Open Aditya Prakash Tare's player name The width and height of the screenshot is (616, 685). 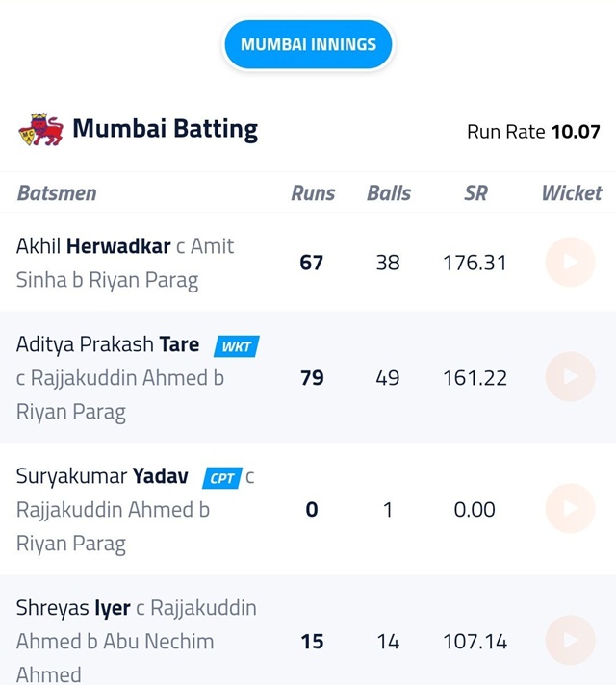(x=108, y=344)
